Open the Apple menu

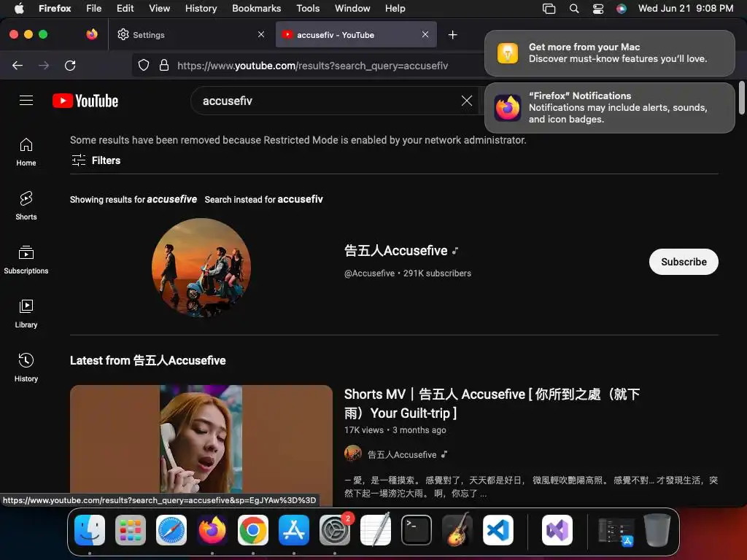pyautogui.click(x=19, y=9)
